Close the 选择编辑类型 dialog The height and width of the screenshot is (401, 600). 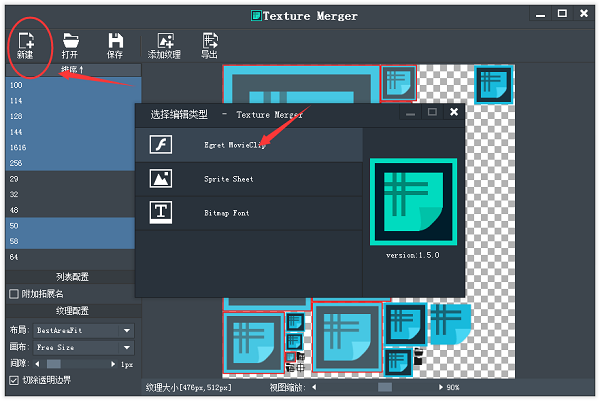point(454,112)
